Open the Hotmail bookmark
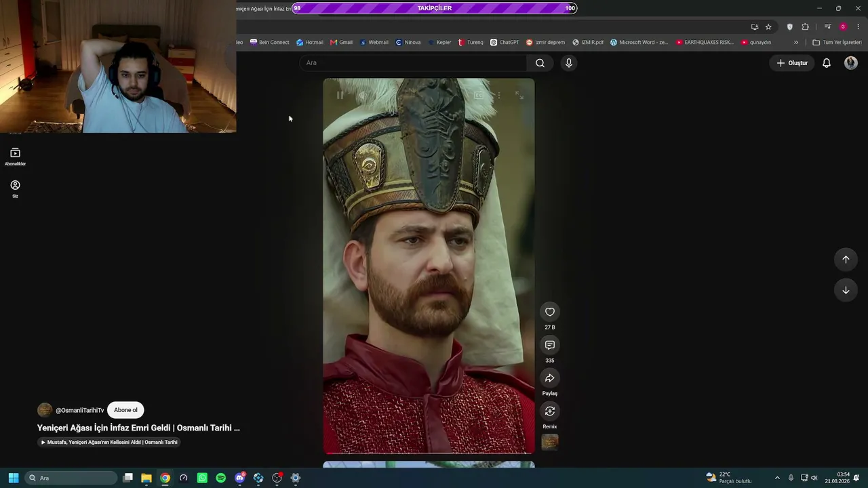 pos(310,42)
